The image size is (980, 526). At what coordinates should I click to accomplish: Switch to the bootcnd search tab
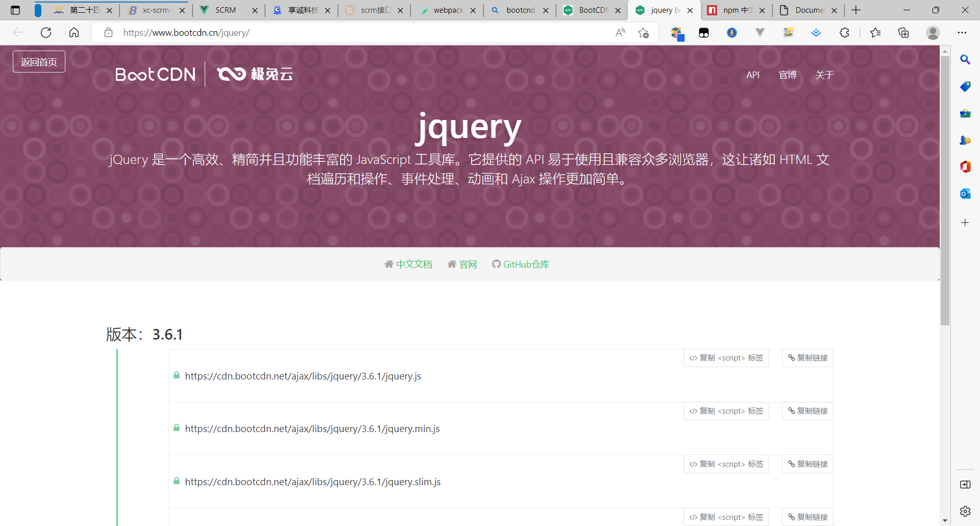[520, 10]
